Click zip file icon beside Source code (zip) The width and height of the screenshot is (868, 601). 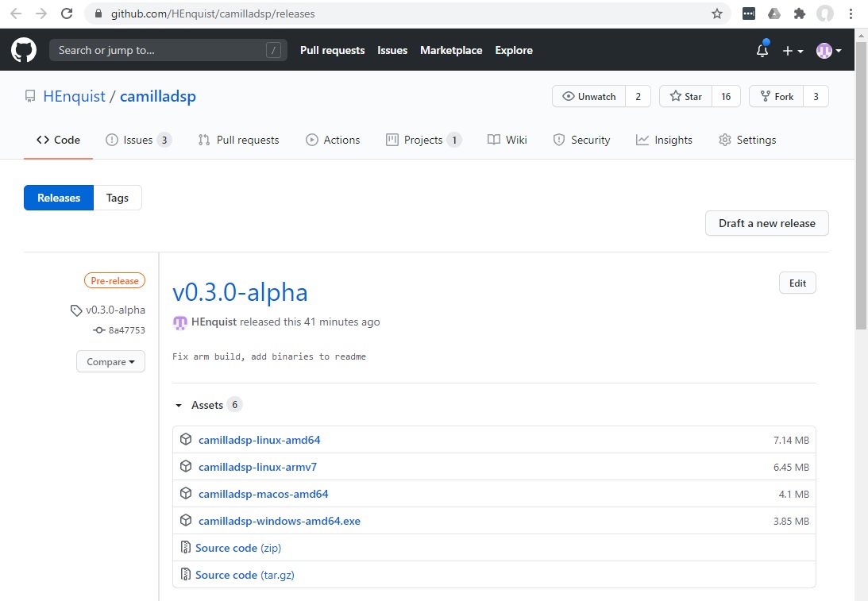click(x=186, y=548)
